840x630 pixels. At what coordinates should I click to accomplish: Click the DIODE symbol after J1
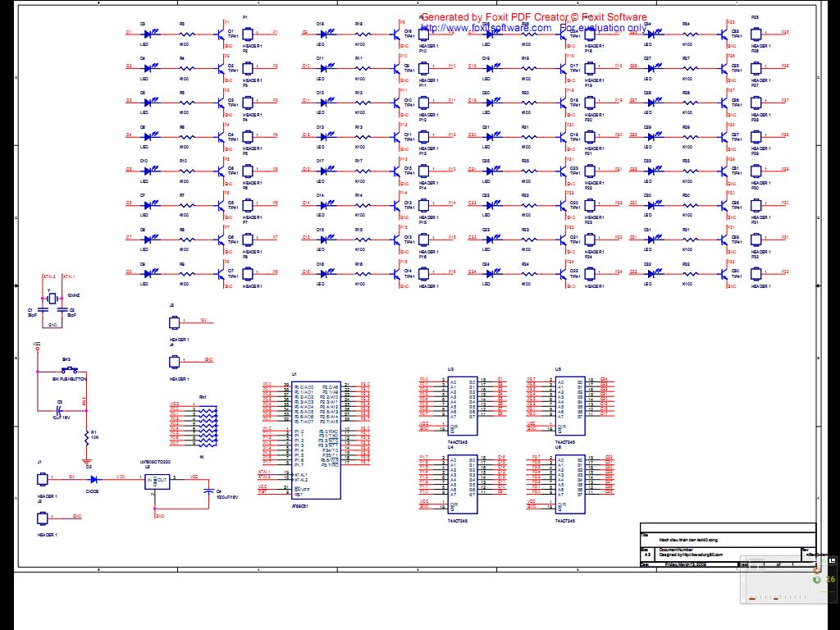94,479
